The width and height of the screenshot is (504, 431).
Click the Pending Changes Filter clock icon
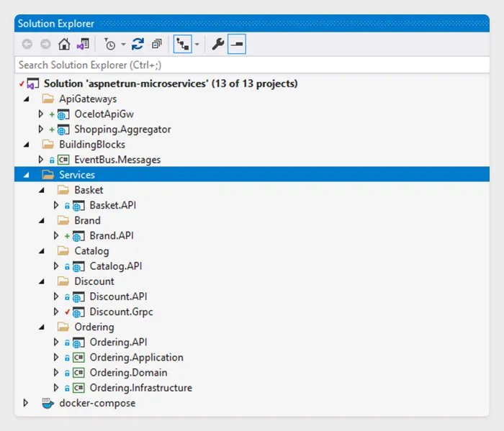tap(110, 45)
